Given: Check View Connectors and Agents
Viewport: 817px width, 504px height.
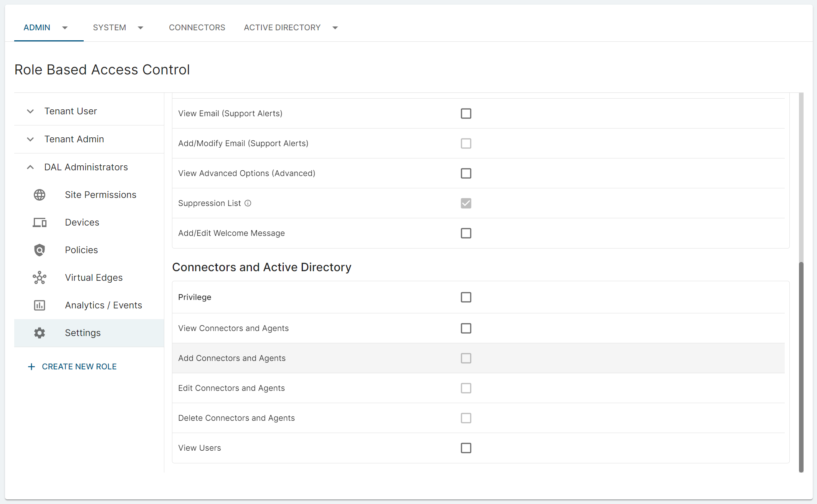Looking at the screenshot, I should [466, 328].
